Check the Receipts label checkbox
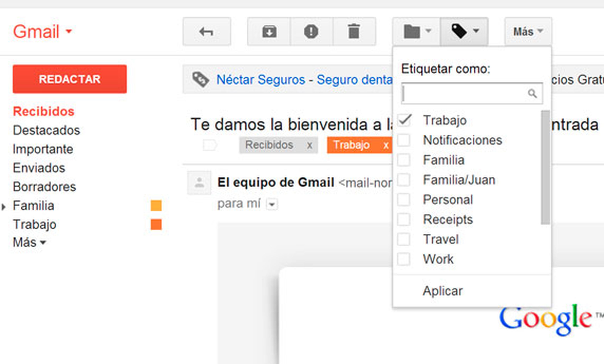The width and height of the screenshot is (604, 364). (404, 219)
